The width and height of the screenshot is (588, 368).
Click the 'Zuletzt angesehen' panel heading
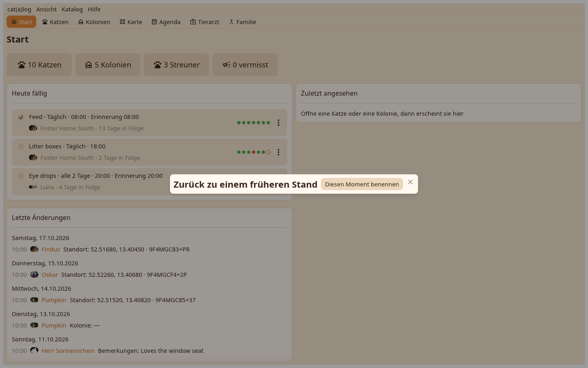click(329, 93)
